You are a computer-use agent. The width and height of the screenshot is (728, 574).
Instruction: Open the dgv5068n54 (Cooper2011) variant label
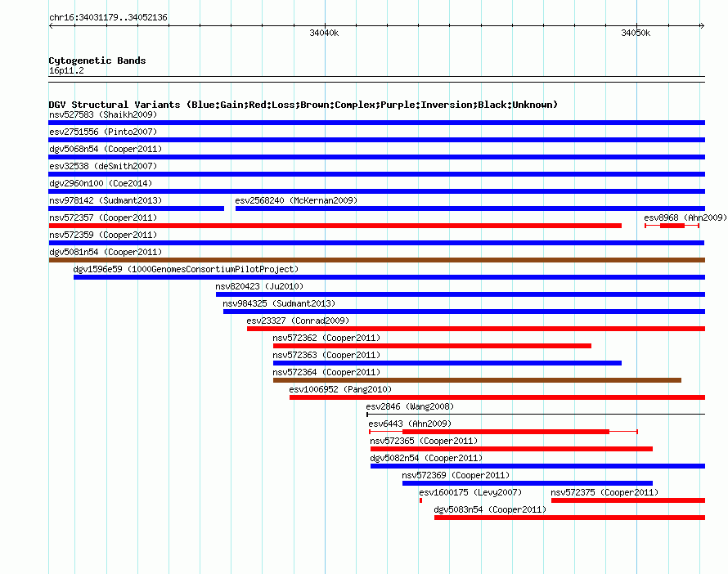click(106, 149)
